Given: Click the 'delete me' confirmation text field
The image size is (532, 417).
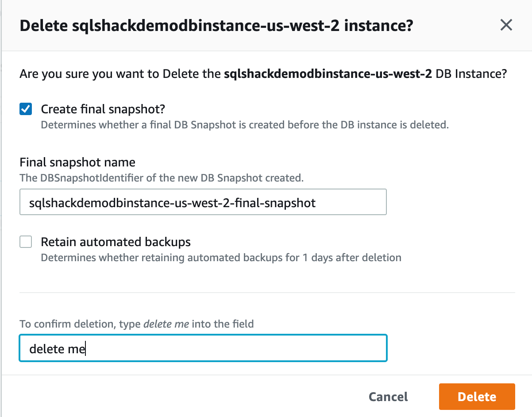Looking at the screenshot, I should click(x=203, y=348).
